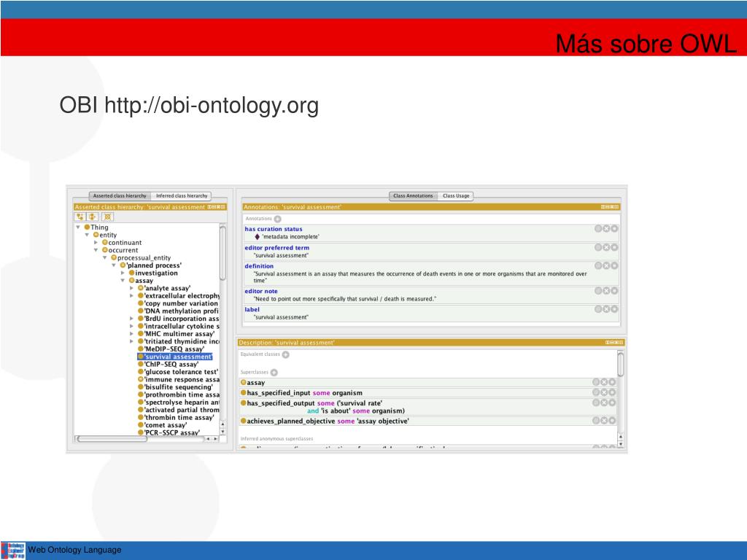Click the 'OBI http://obi-ontology.org' slide text

(x=189, y=105)
